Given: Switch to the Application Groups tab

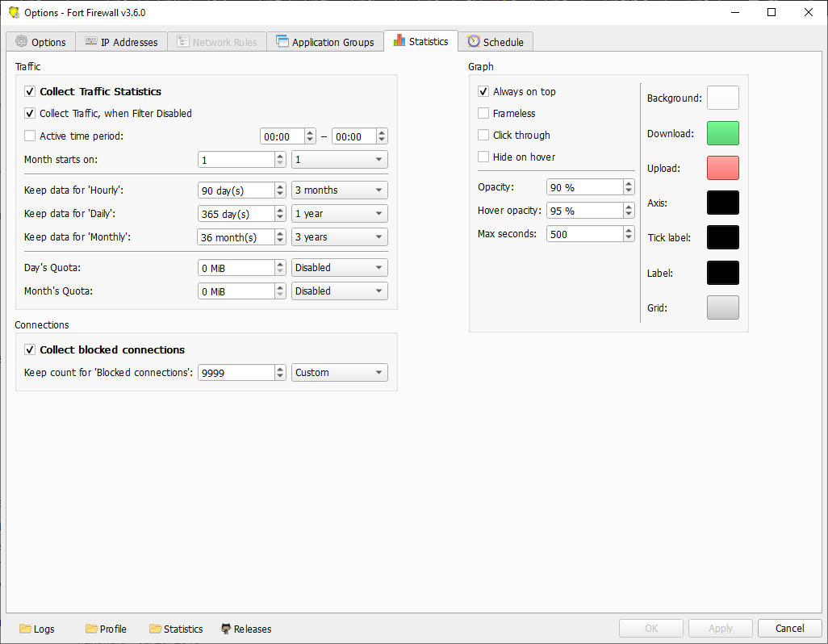Looking at the screenshot, I should (x=332, y=42).
